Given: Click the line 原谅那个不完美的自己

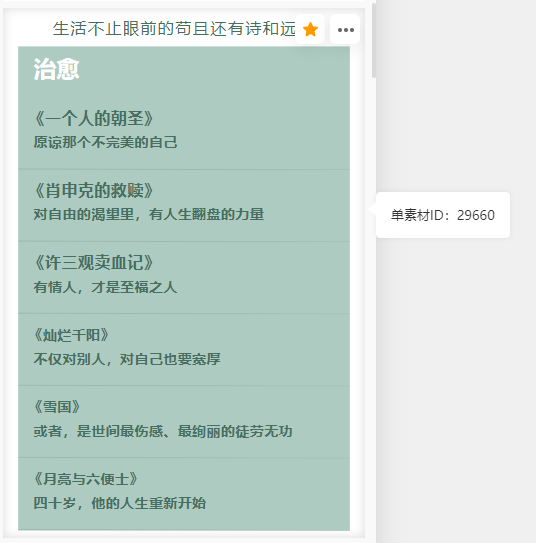Looking at the screenshot, I should 106,142.
